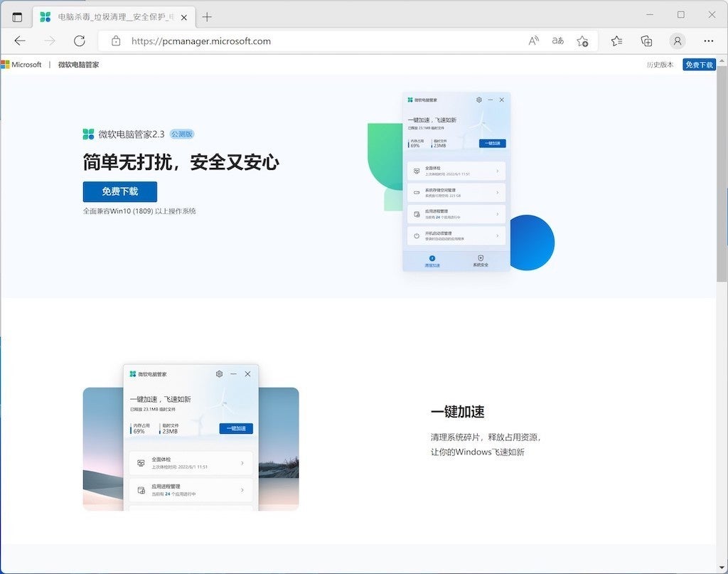Click the 简单无打扰，安全又安心 headline
Screen dimensions: 728x574
[x=181, y=162]
